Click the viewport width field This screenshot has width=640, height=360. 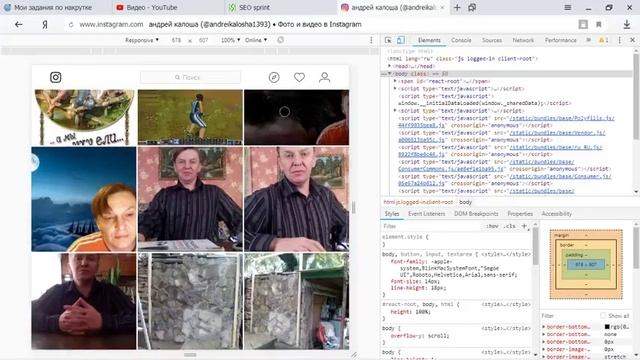click(x=176, y=40)
